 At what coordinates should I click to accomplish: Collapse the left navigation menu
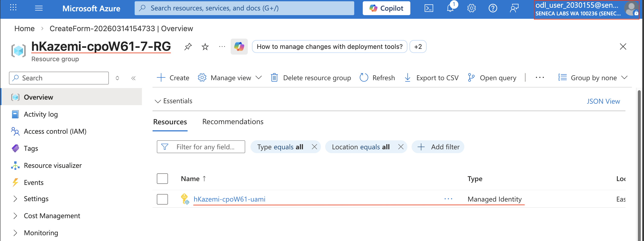(134, 78)
